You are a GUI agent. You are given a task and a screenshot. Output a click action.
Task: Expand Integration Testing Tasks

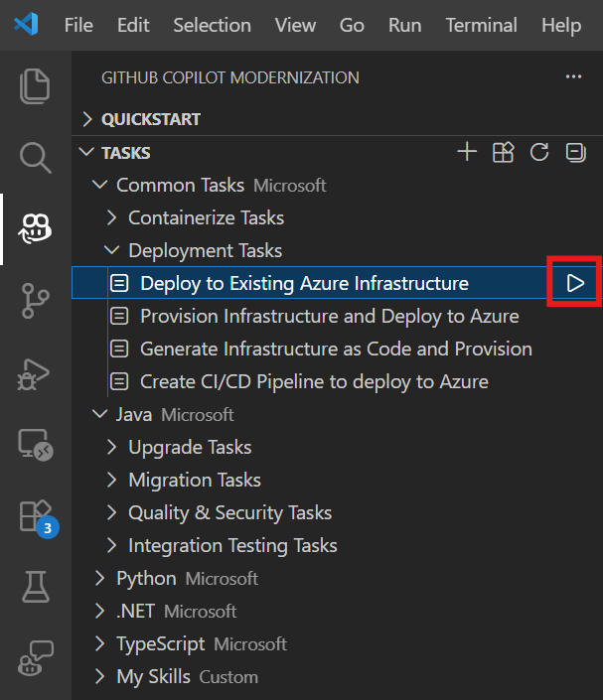pyautogui.click(x=111, y=545)
